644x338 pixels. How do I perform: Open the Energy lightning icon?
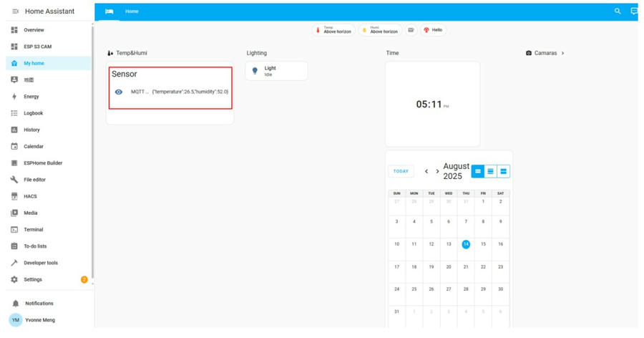tap(14, 97)
